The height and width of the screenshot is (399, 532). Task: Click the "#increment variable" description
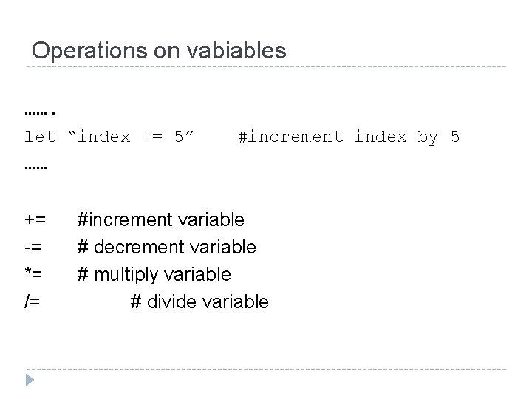(161, 219)
